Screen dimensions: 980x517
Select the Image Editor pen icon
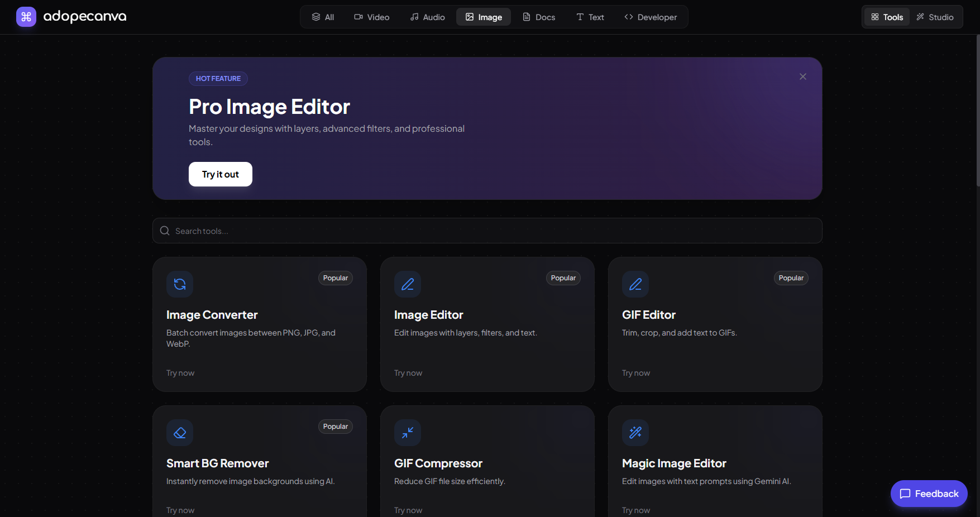tap(407, 284)
